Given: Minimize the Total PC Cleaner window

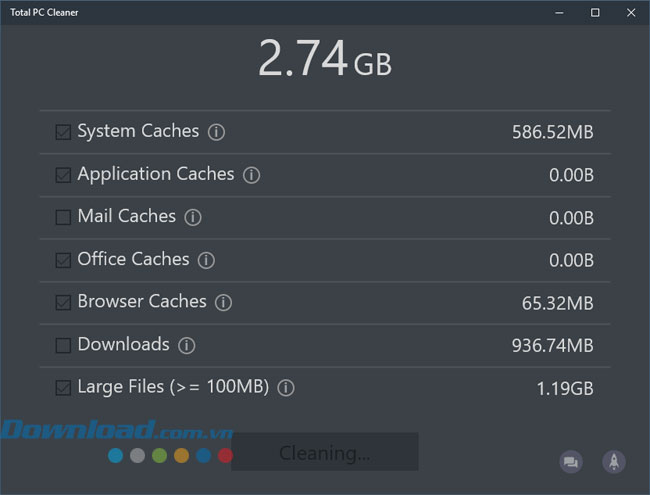Looking at the screenshot, I should click(559, 12).
